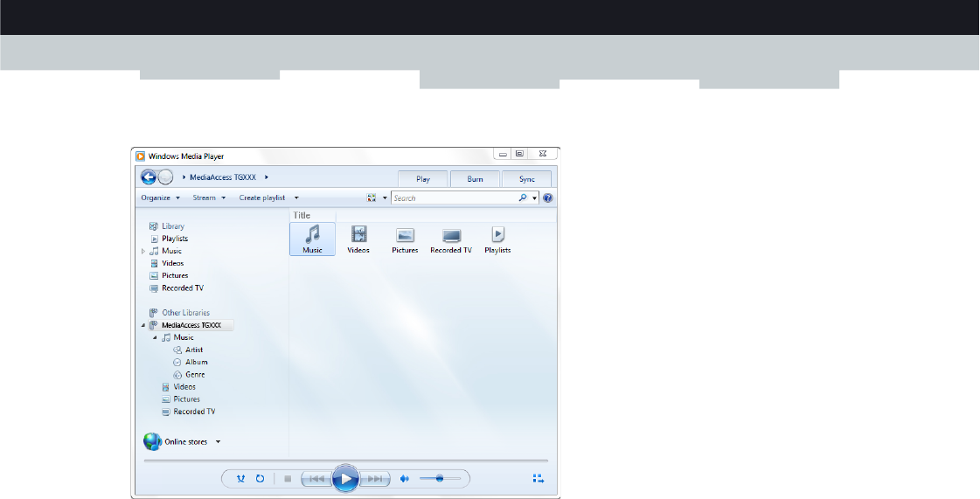This screenshot has width=980, height=499.
Task: Select Videos under MediaAccess TGXXX
Action: 184,386
